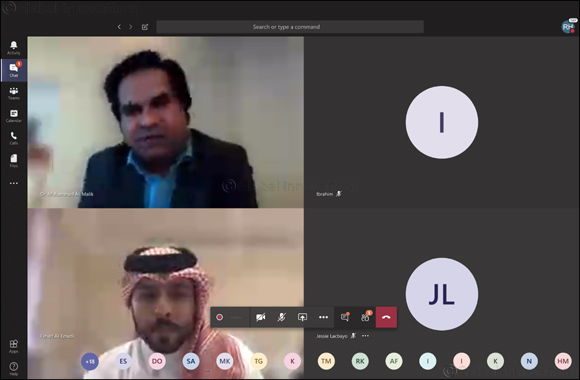Click the Jessie Lacbayo name label

pyautogui.click(x=332, y=336)
